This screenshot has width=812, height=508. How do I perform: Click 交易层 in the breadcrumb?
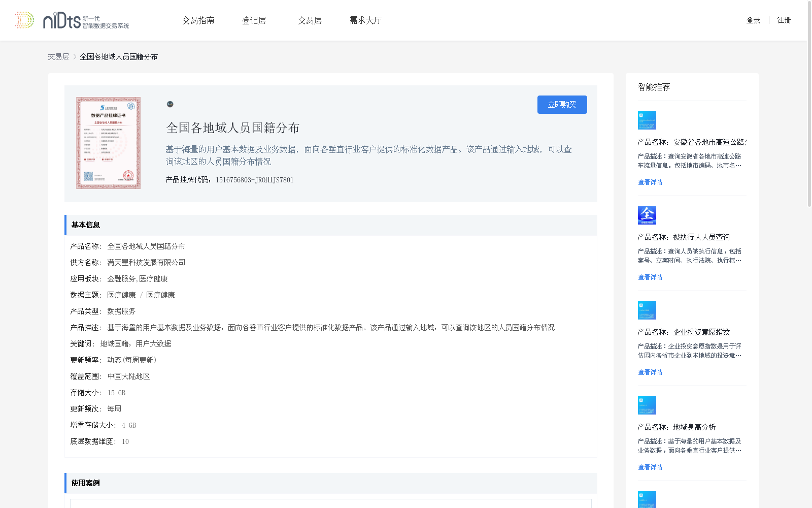[58, 57]
